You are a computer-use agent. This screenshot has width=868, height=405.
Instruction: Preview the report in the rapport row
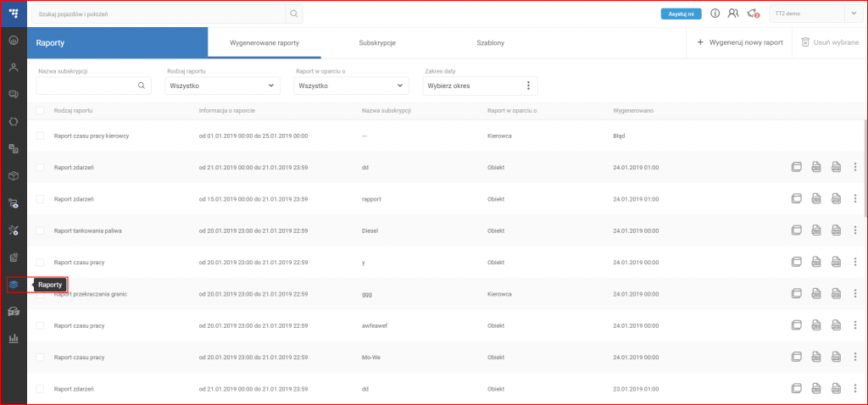[x=796, y=198]
